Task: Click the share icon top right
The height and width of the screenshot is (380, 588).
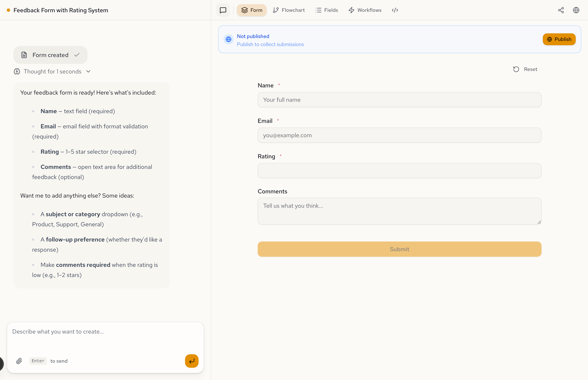Action: (x=561, y=10)
